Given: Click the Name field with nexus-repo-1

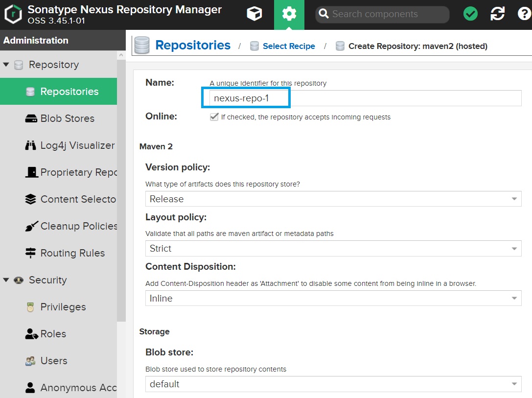Looking at the screenshot, I should point(366,98).
